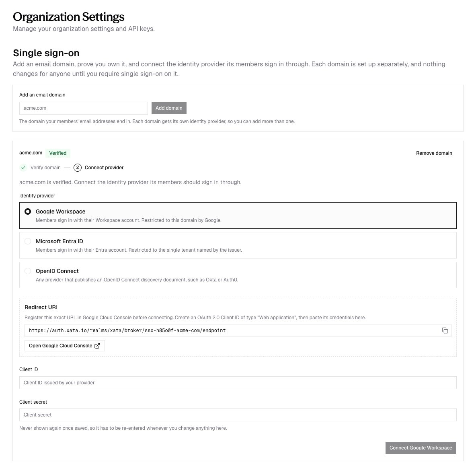
Task: Copy the Redirect URI to clipboard
Action: [x=445, y=330]
